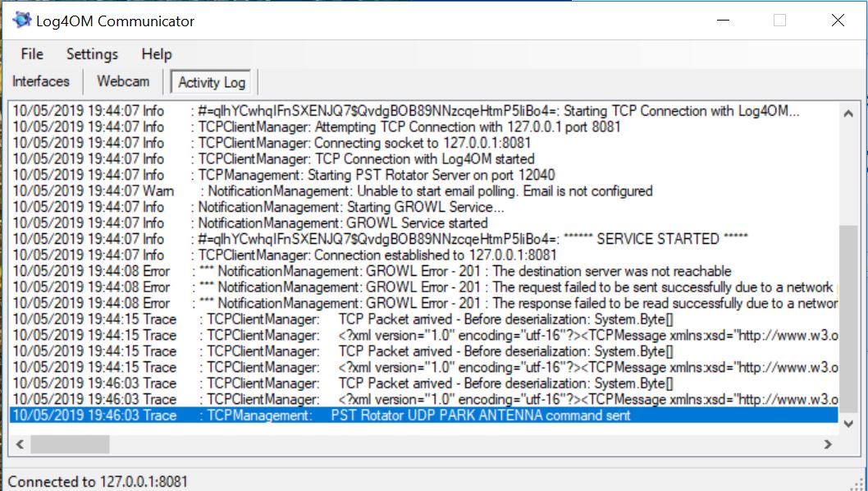Click the vertical scrollbar down arrow
Image resolution: width=868 pixels, height=491 pixels.
point(848,424)
